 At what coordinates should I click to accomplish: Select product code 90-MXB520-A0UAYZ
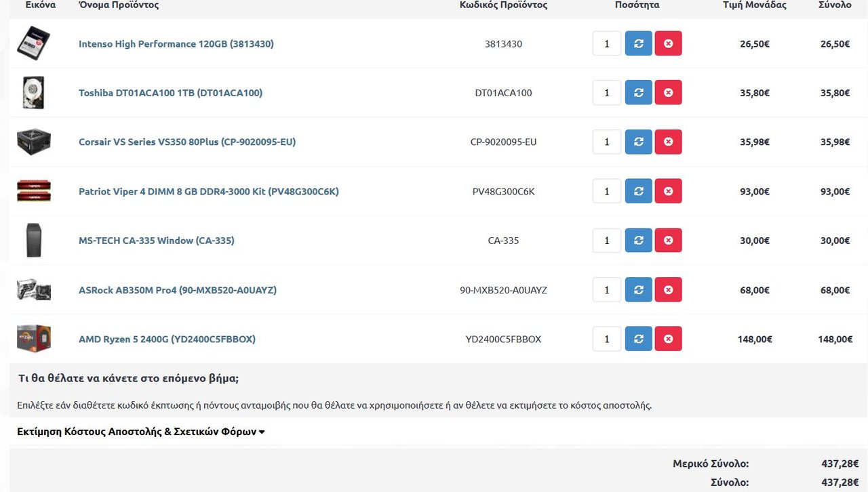(503, 290)
